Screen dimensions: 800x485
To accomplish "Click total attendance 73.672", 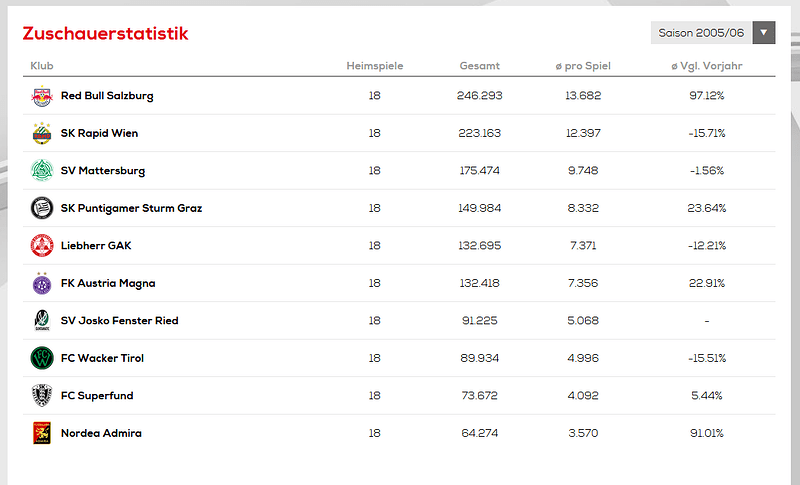I will [480, 396].
